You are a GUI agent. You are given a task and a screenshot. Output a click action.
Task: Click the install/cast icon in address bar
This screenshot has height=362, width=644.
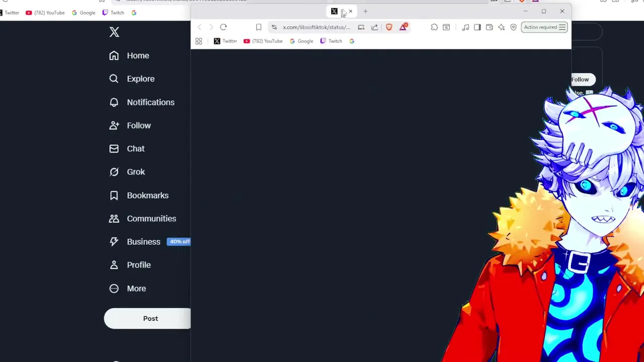[361, 27]
